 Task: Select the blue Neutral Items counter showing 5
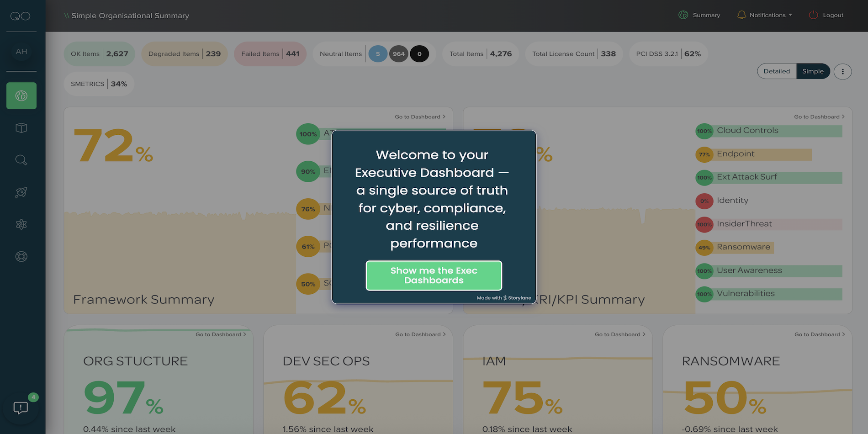[377, 53]
